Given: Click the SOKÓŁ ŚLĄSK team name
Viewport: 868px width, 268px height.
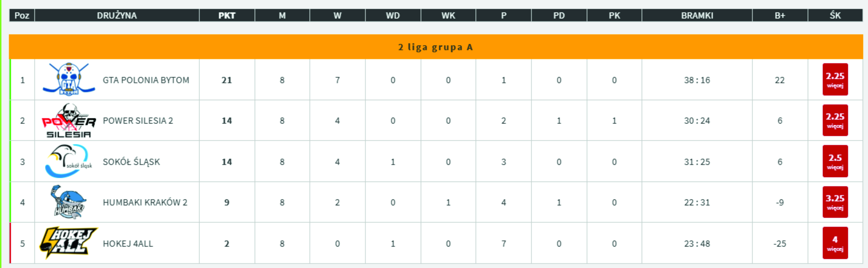Looking at the screenshot, I should [x=131, y=162].
